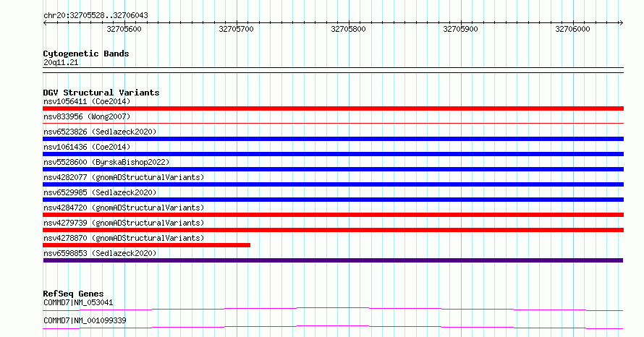This screenshot has width=644, height=337.
Task: Click the black 20q11.21 cytoband bar
Action: pyautogui.click(x=333, y=70)
